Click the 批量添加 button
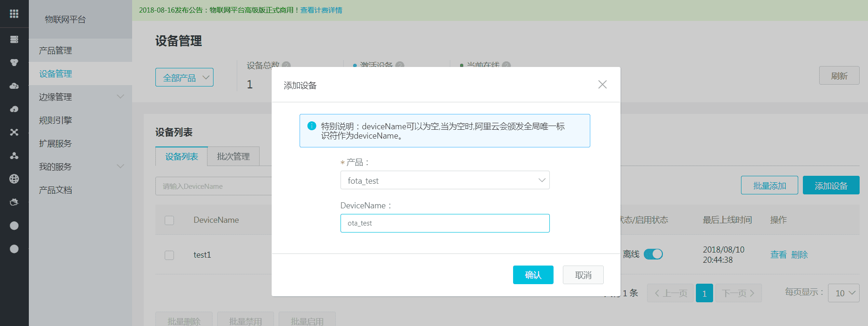The width and height of the screenshot is (868, 326). point(769,185)
